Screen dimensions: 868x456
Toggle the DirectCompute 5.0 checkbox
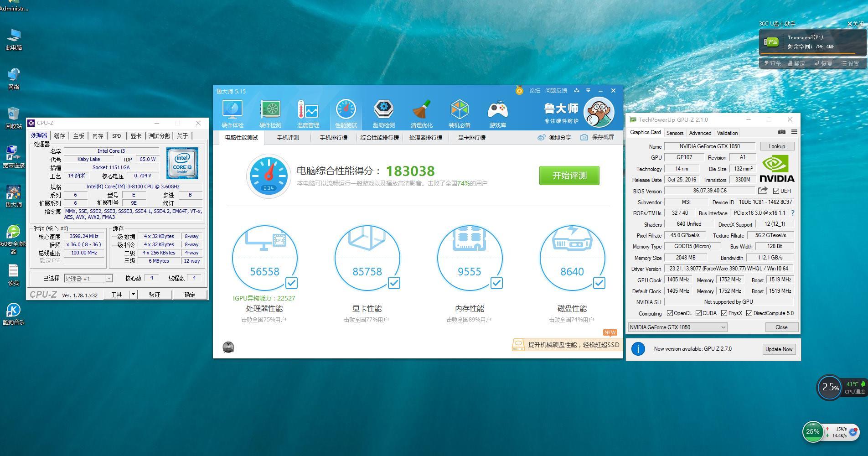[x=749, y=313]
